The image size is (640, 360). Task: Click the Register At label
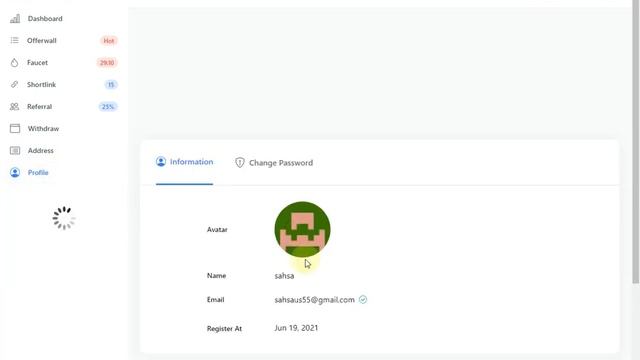(224, 329)
